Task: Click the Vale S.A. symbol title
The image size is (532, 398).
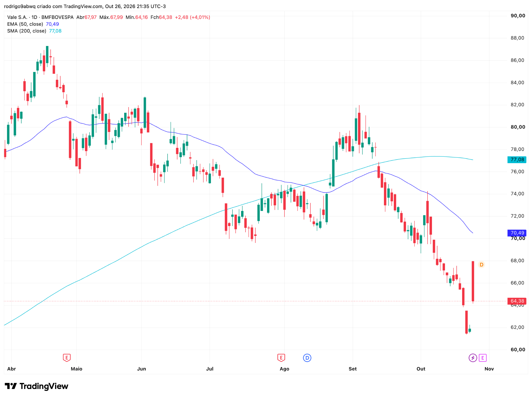Action: click(17, 17)
